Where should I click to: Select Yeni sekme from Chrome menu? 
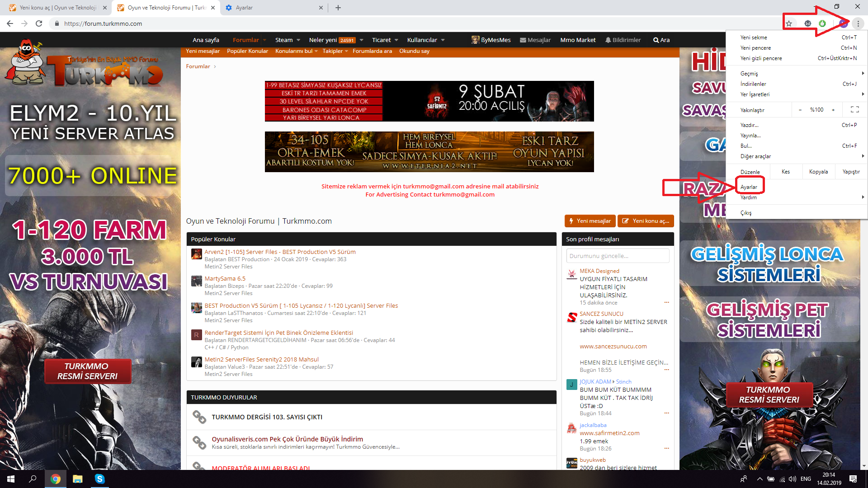tap(797, 38)
